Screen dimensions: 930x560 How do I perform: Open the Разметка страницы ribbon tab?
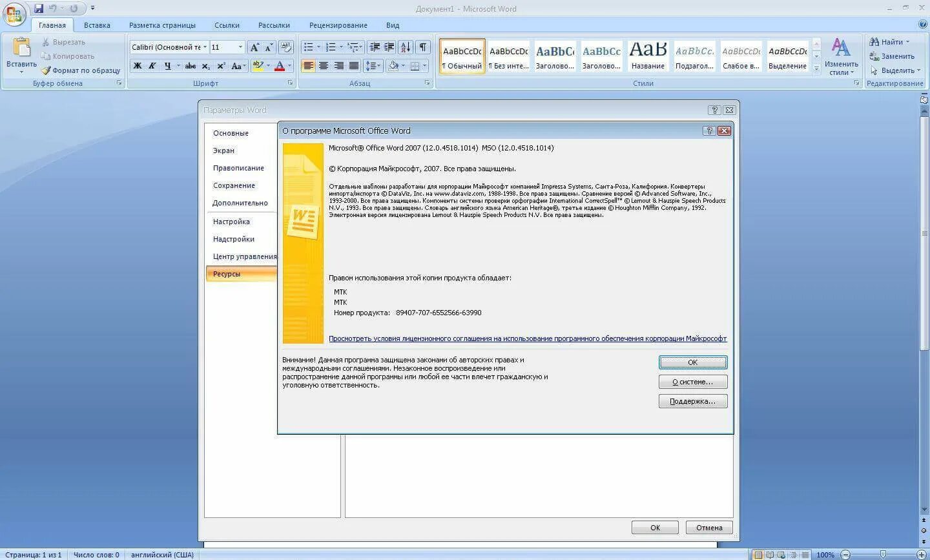click(162, 25)
